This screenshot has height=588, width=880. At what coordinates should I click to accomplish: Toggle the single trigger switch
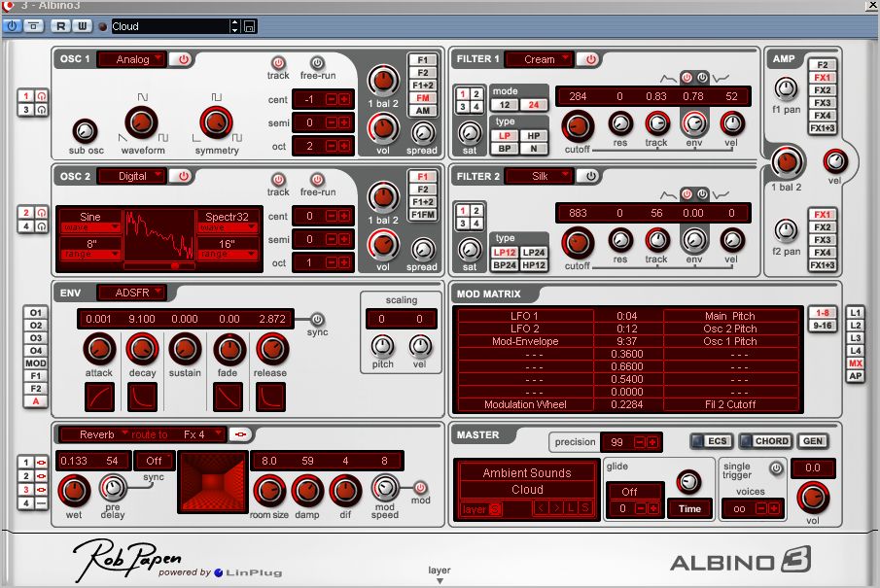coord(776,467)
